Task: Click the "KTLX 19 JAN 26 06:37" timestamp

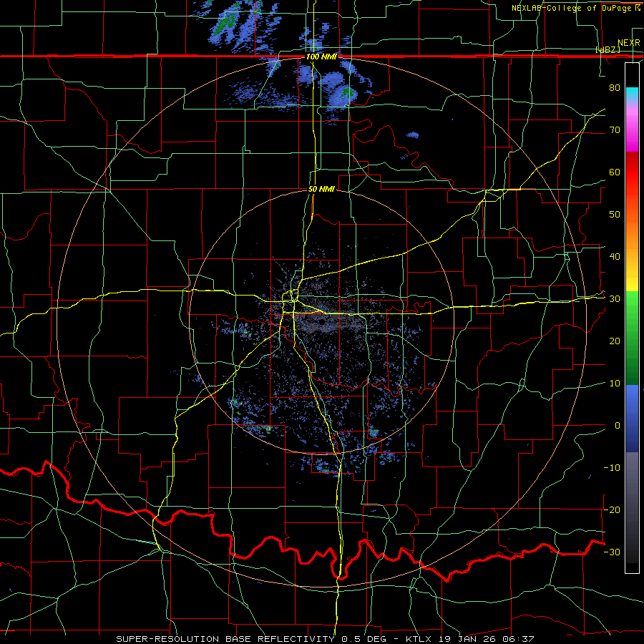Action: coord(470,639)
